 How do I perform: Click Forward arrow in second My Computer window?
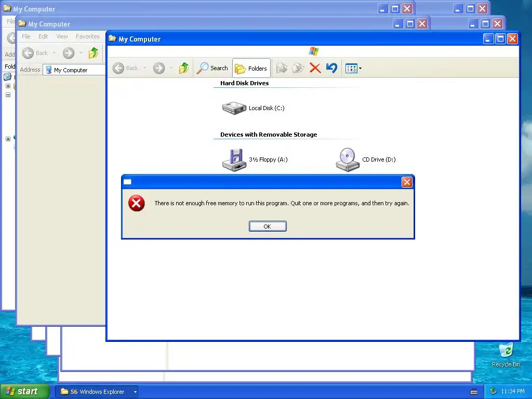pyautogui.click(x=69, y=53)
